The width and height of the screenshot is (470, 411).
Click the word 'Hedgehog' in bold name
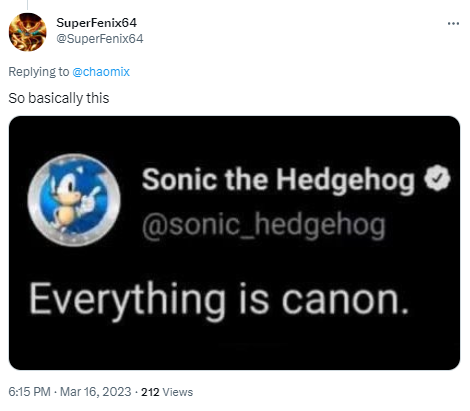click(346, 180)
